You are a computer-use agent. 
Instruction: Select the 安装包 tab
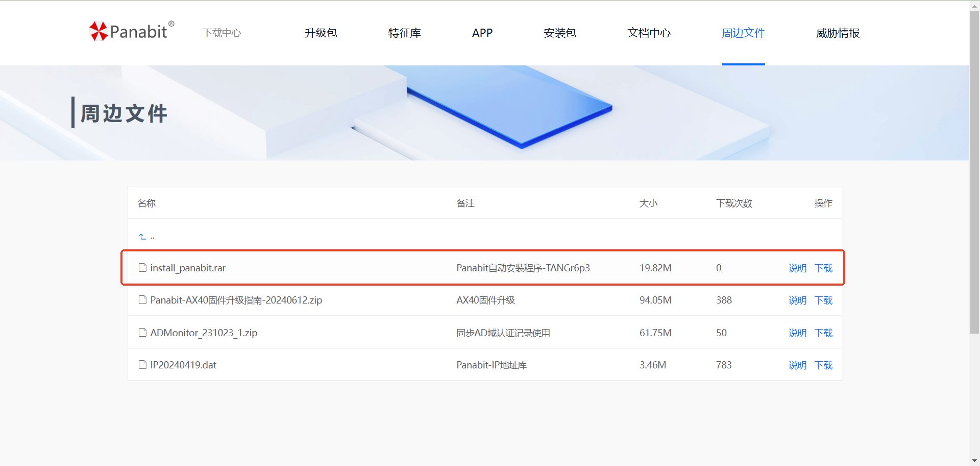(560, 33)
